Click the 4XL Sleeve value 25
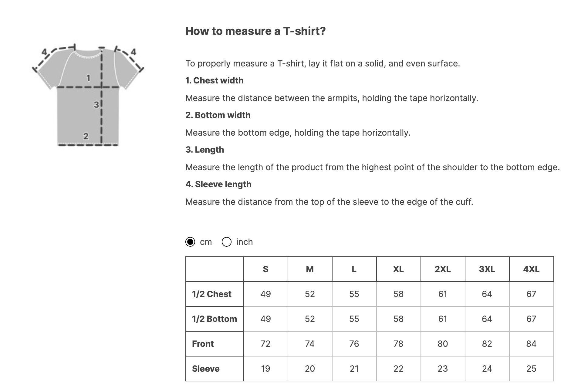 (x=531, y=369)
